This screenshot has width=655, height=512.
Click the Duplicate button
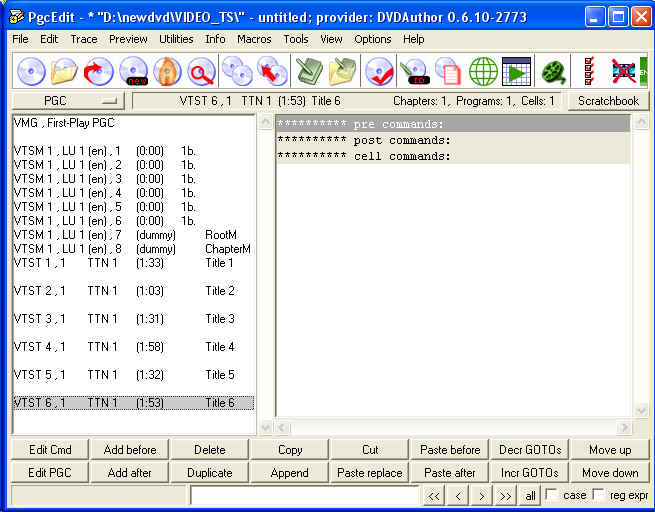pos(210,473)
